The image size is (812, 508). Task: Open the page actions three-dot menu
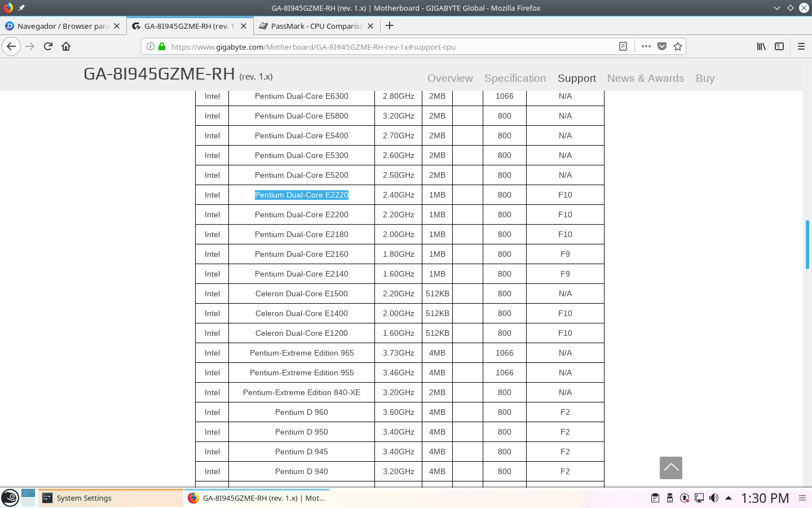tap(646, 46)
